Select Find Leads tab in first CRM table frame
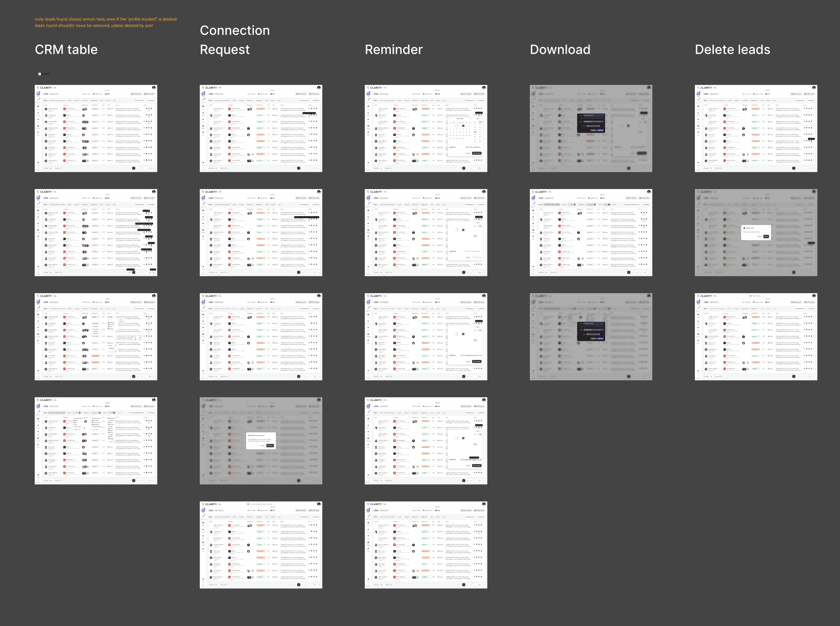 (x=86, y=94)
